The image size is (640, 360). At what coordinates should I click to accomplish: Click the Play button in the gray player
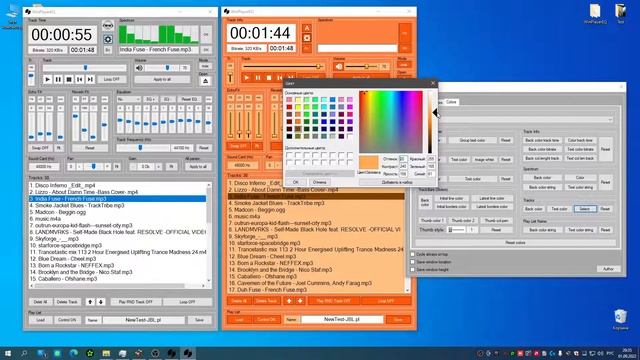47,80
